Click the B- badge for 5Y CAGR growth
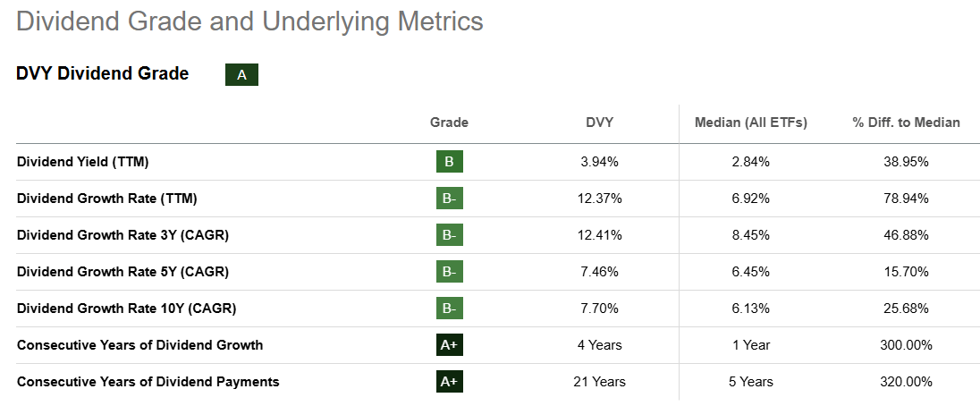The image size is (980, 406). pos(449,272)
